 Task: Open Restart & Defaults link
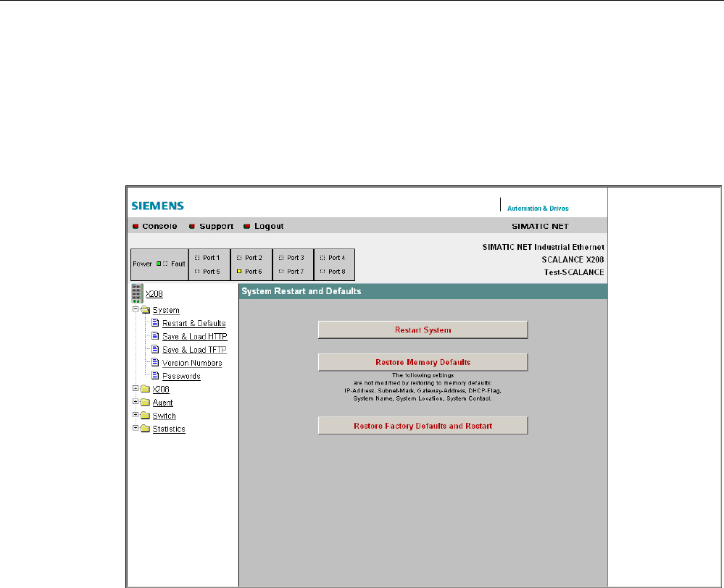tap(194, 323)
